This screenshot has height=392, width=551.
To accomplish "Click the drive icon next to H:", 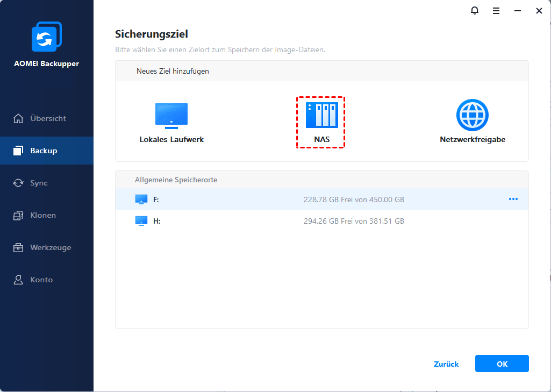I will click(141, 220).
